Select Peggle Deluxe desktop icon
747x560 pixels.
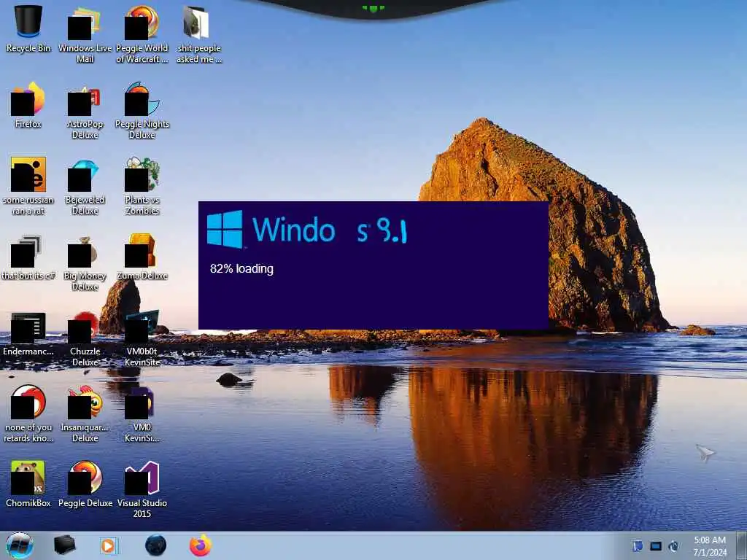[x=85, y=484]
